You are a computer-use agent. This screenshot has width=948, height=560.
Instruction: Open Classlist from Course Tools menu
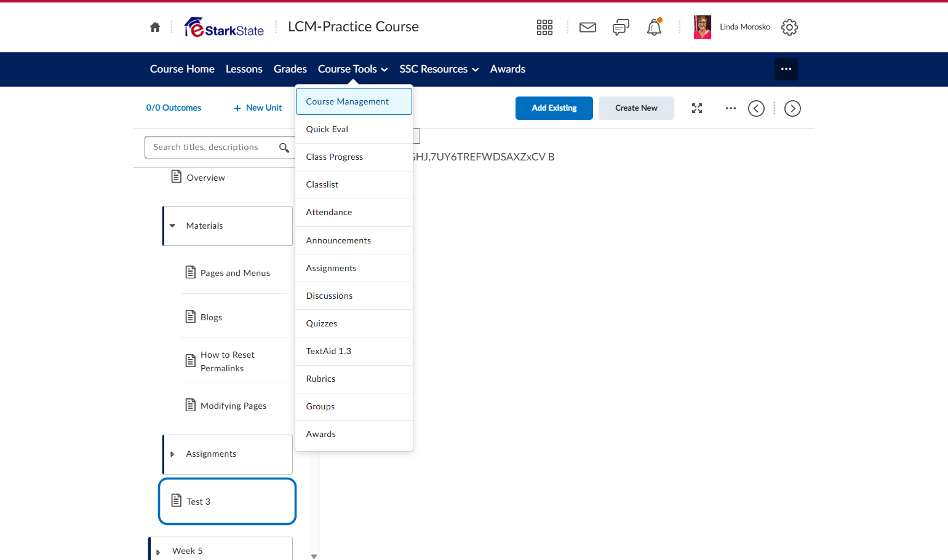pos(354,184)
